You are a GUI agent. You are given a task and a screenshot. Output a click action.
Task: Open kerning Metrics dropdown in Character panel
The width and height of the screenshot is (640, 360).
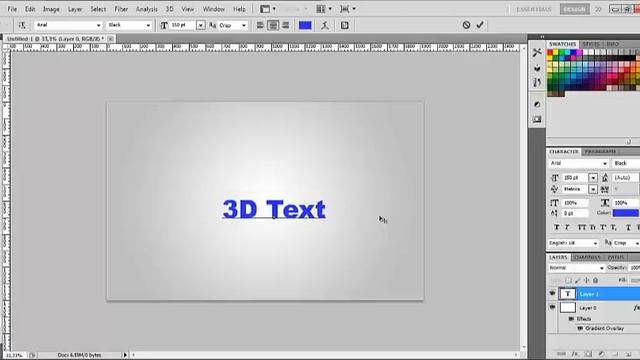click(x=593, y=189)
